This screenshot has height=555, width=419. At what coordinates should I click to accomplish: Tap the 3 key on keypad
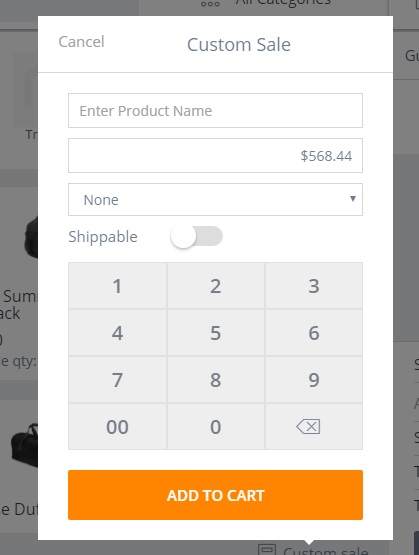pyautogui.click(x=314, y=286)
